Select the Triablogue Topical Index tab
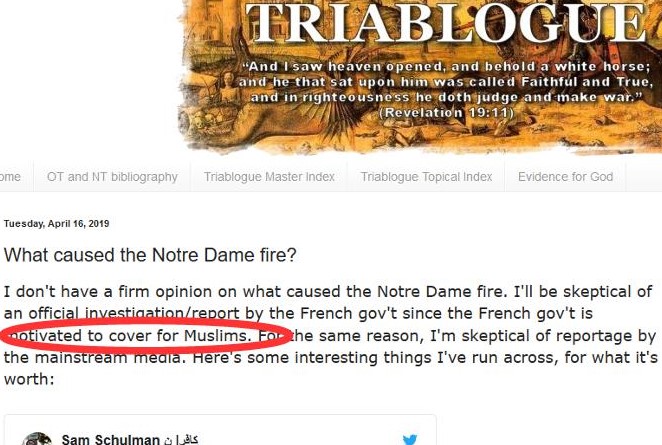662x445 pixels. 426,176
